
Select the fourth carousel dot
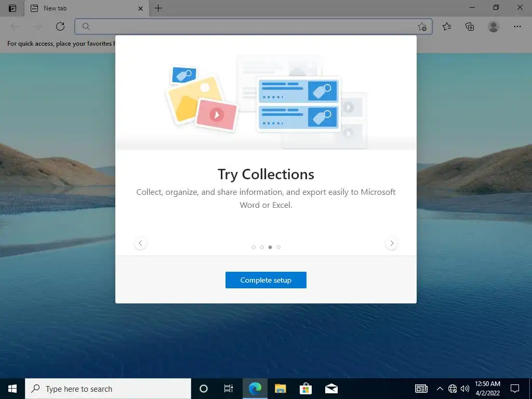click(278, 247)
